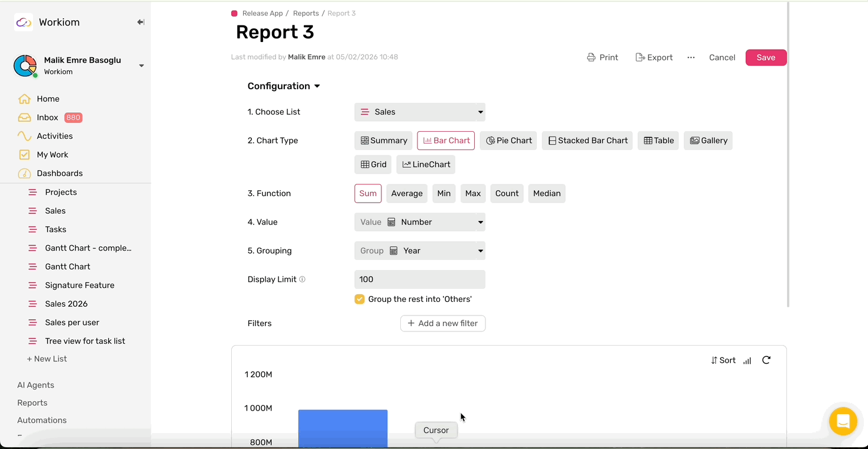Open the Gantt Chart - comple… list

tap(88, 248)
